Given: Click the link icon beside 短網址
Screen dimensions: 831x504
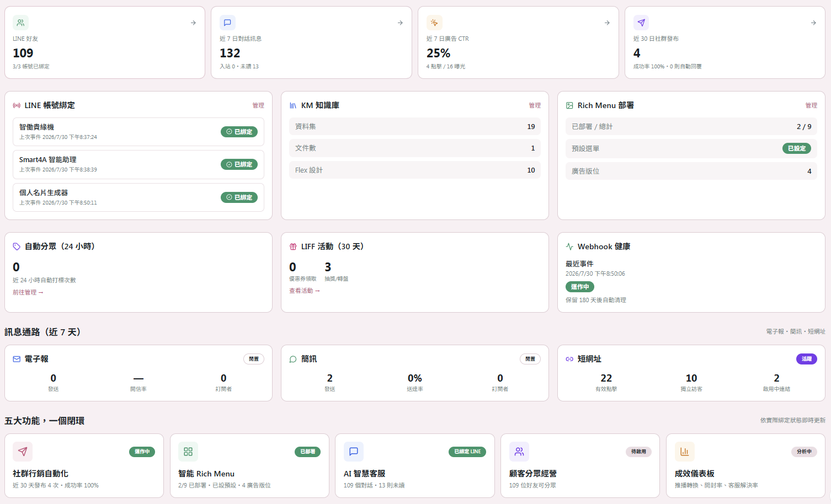Looking at the screenshot, I should (569, 359).
